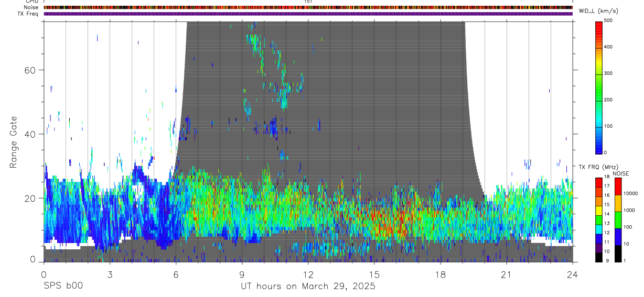
Task: Click y-axis tick label '0' on Range Gate
Action: pos(33,259)
